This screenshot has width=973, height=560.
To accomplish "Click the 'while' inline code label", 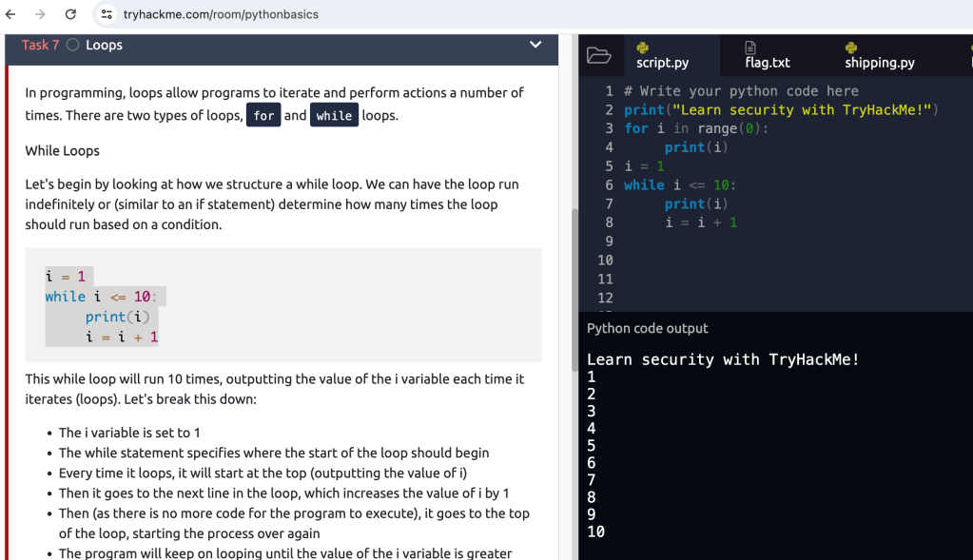I will tap(334, 116).
